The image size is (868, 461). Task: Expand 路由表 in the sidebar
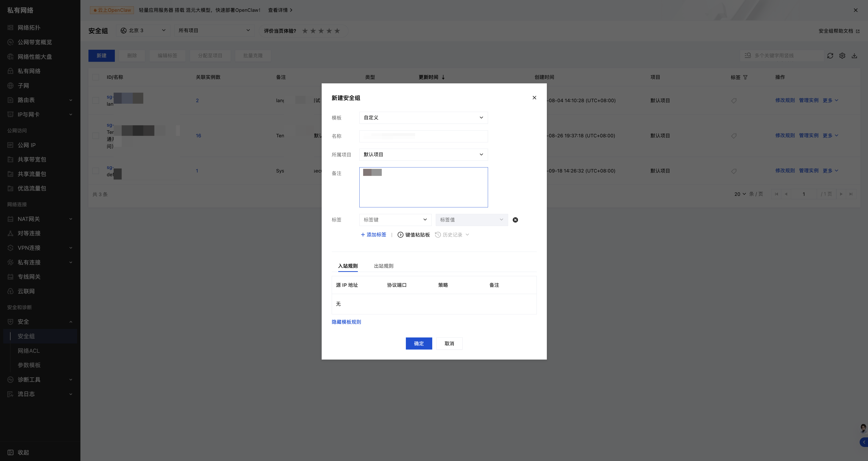click(40, 100)
